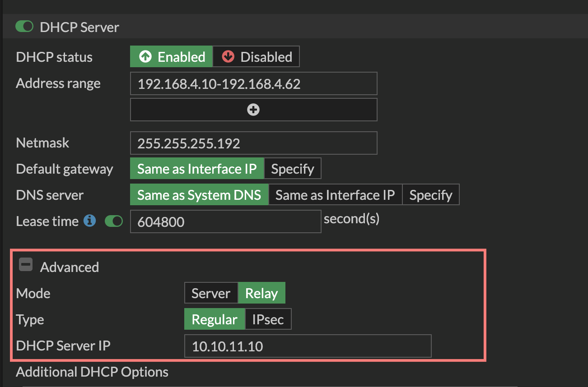Toggle the DHCP Server master switch

(24, 26)
